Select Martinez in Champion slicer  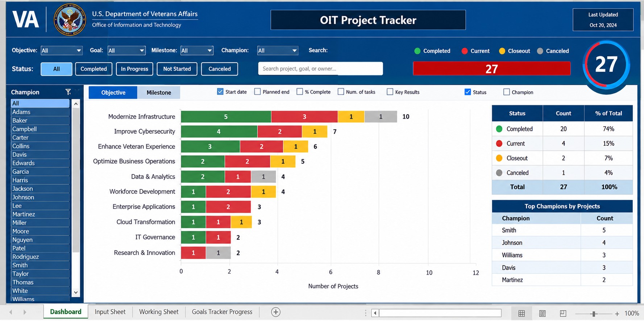[40, 214]
